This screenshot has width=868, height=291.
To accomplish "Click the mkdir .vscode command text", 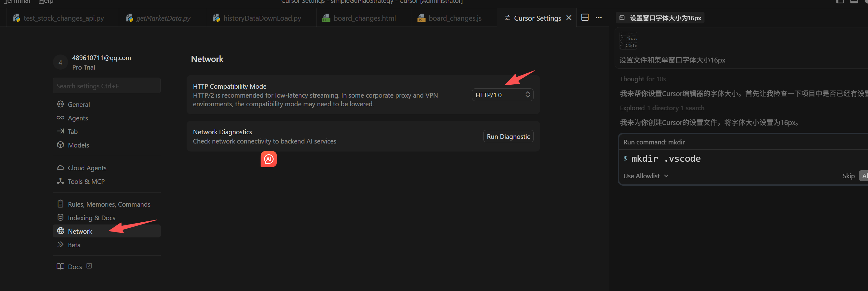I will point(665,158).
